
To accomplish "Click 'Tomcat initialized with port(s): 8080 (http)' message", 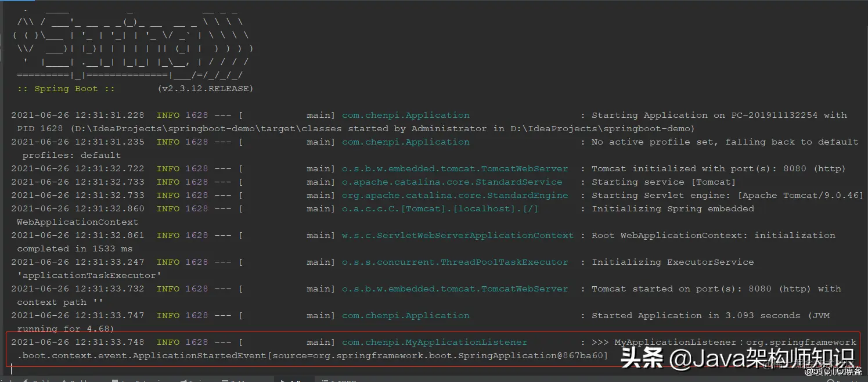I will tap(719, 169).
